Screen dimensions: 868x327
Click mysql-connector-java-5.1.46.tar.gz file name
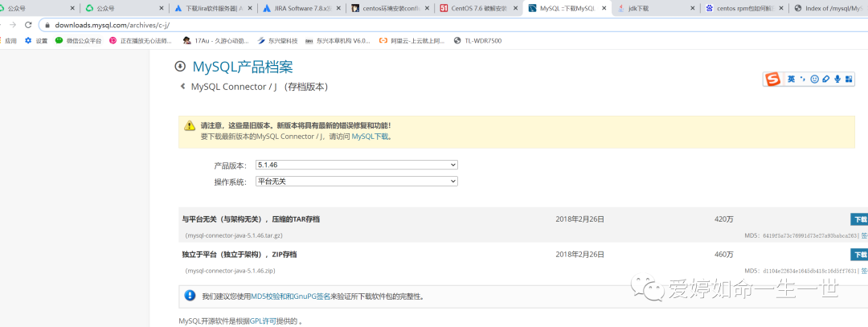tap(234, 235)
